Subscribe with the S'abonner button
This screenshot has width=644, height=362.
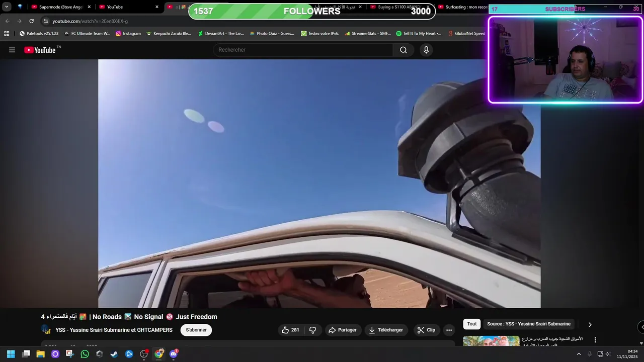(x=196, y=330)
